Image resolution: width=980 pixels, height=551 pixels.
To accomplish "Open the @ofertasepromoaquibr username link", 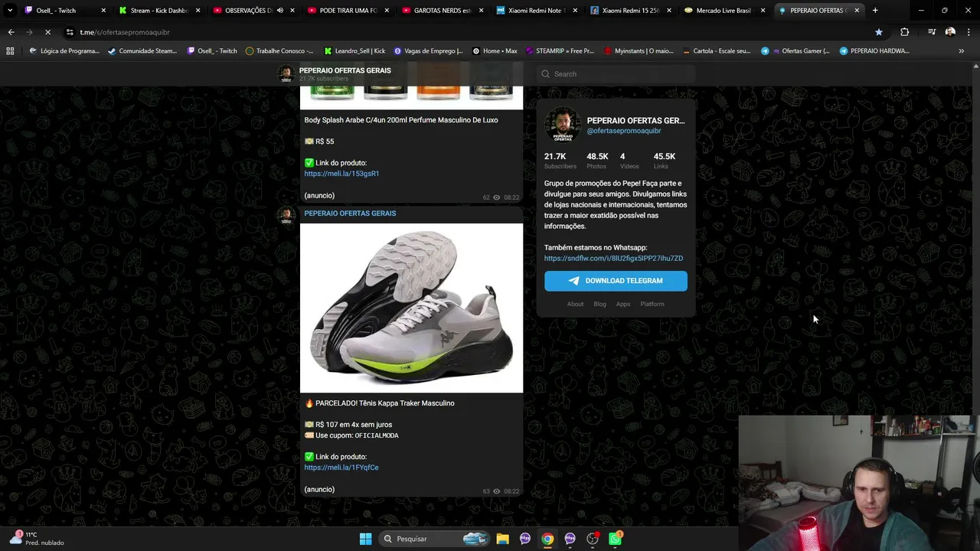I will tap(624, 131).
